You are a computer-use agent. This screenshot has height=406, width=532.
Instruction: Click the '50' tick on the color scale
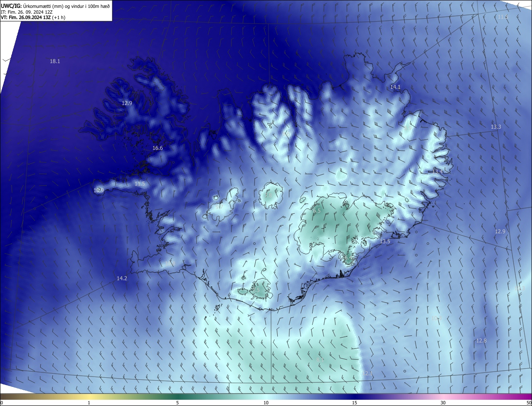click(x=529, y=403)
